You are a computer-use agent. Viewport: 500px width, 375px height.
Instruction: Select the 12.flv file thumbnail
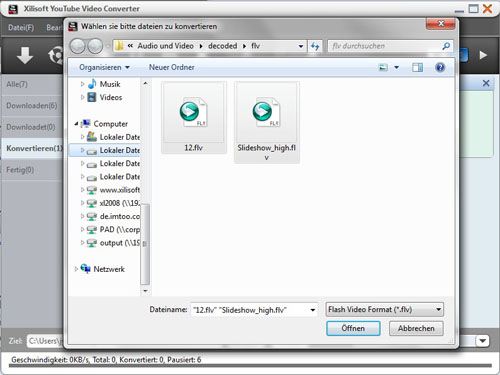[x=194, y=118]
